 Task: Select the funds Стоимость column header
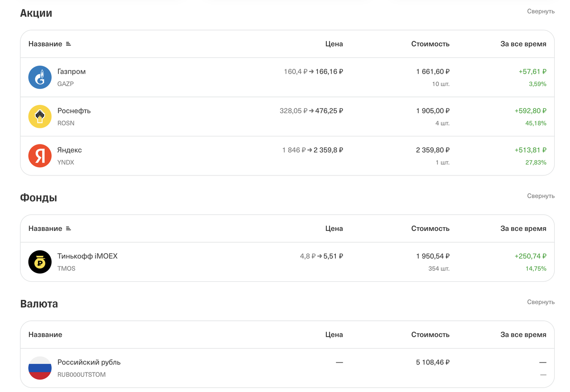pyautogui.click(x=430, y=229)
